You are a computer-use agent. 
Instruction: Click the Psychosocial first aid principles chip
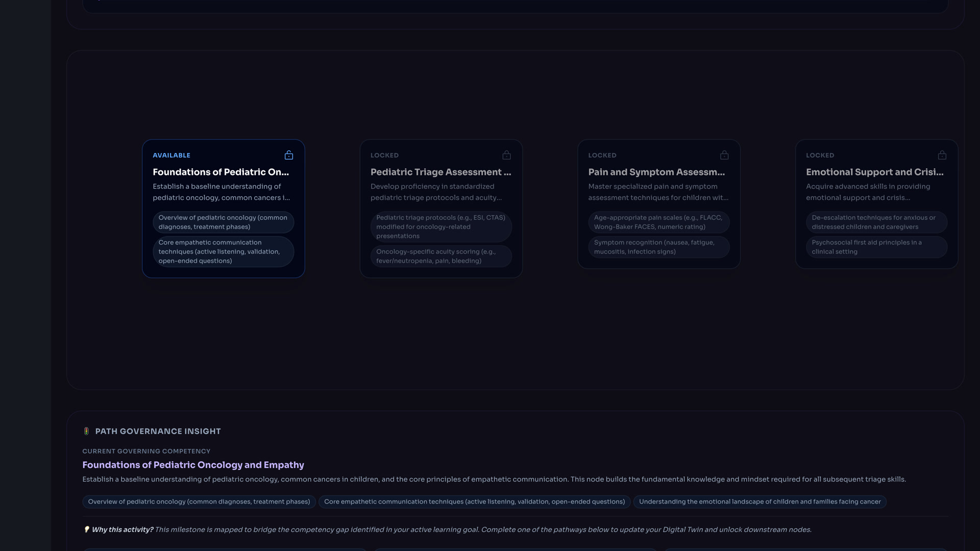click(x=877, y=247)
